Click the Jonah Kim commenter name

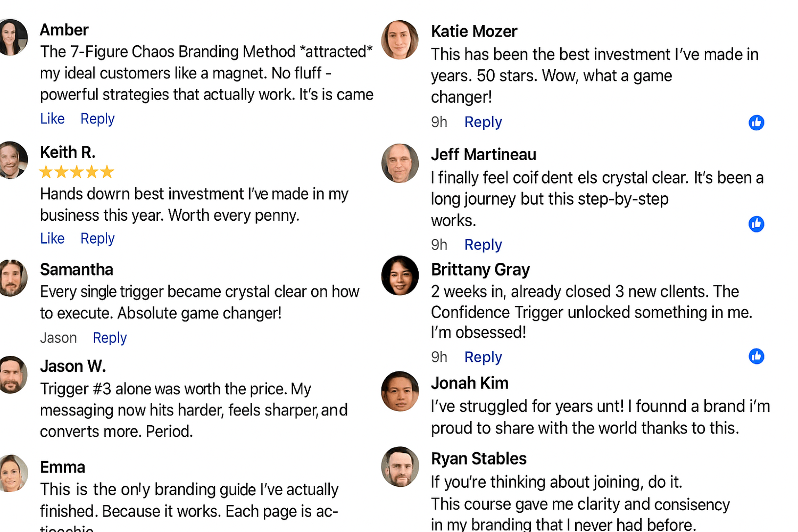[470, 383]
